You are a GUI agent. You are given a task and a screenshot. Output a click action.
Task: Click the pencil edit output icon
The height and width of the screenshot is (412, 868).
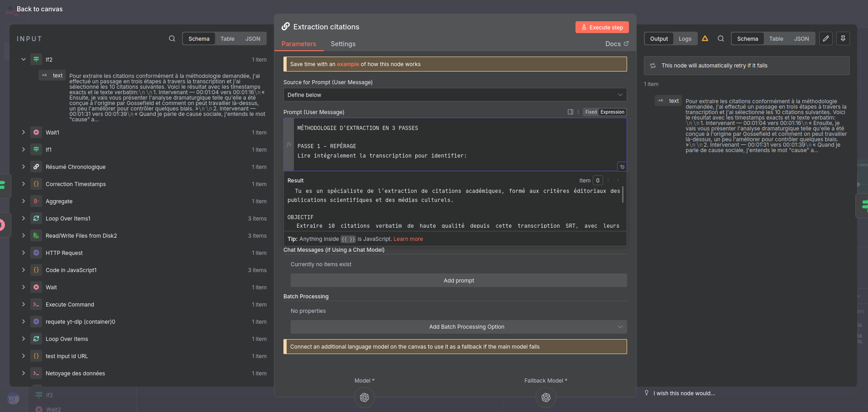pyautogui.click(x=826, y=39)
